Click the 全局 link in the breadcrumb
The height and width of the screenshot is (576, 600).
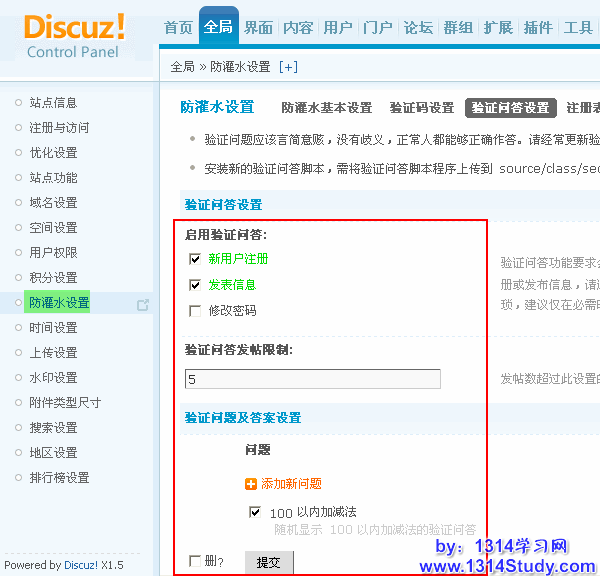click(x=182, y=67)
